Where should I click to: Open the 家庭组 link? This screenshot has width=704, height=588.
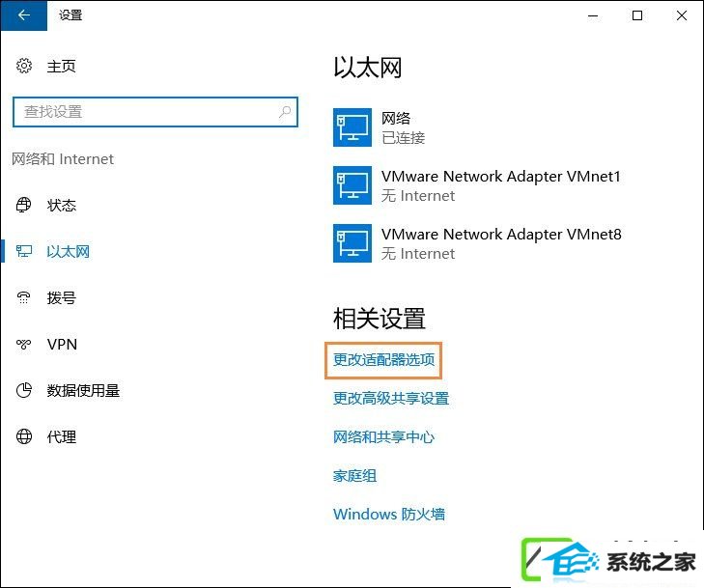click(354, 476)
